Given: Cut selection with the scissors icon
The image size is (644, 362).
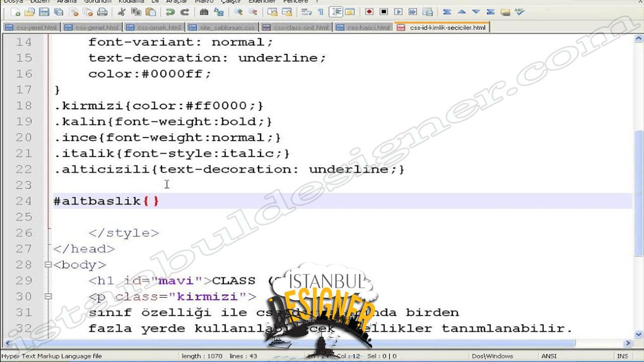Looking at the screenshot, I should pyautogui.click(x=121, y=12).
